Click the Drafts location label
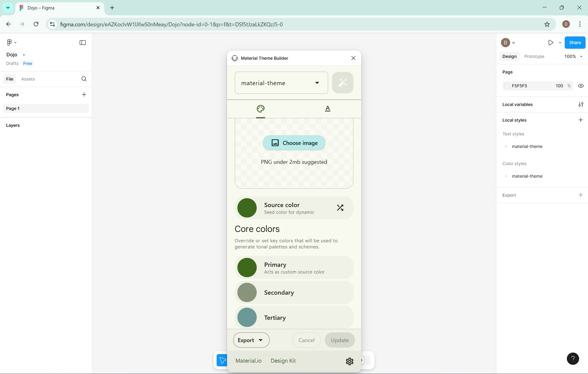Image resolution: width=588 pixels, height=374 pixels. point(12,63)
